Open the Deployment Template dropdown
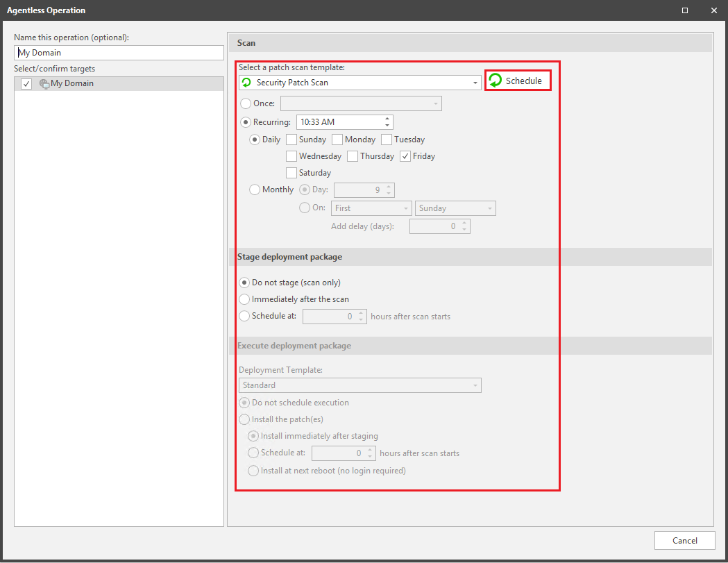Viewport: 728px width, 563px height. (476, 385)
